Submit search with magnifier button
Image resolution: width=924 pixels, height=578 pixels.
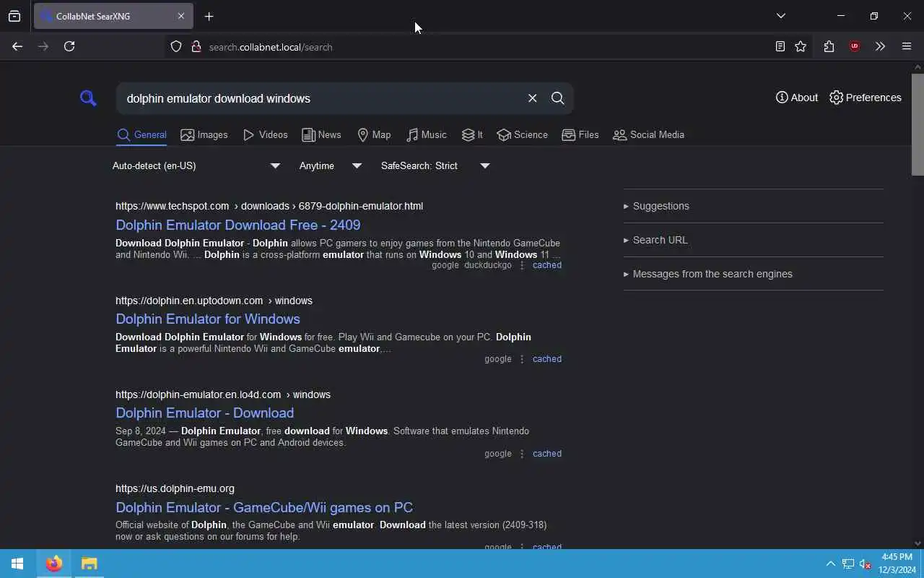(x=558, y=98)
